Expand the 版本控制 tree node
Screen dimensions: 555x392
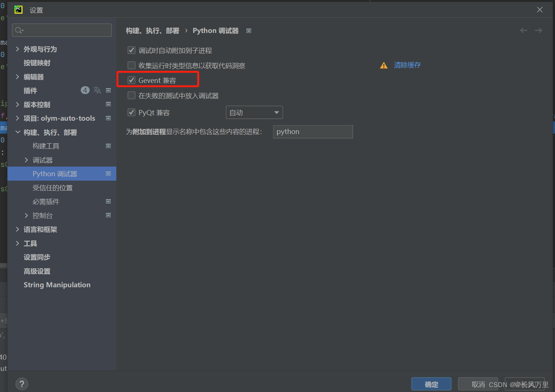click(17, 104)
